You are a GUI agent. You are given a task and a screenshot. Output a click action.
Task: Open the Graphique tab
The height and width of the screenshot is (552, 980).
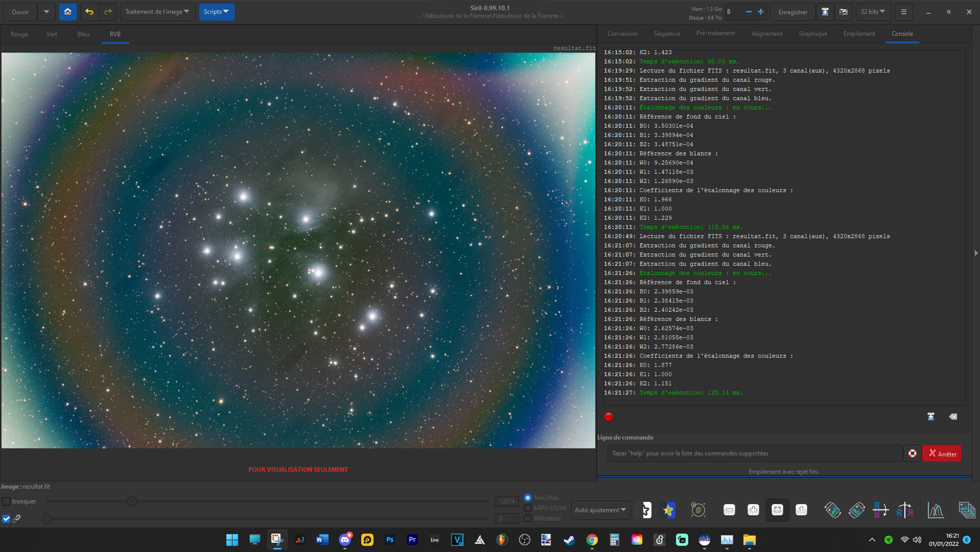point(813,34)
